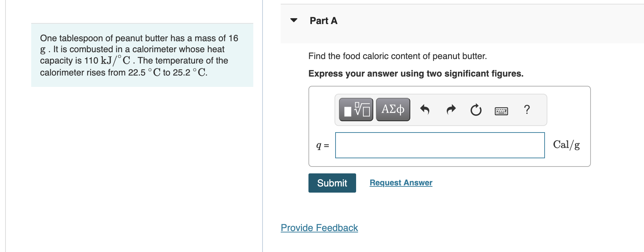Click the "q =" variable label
644x252 pixels.
[x=322, y=146]
